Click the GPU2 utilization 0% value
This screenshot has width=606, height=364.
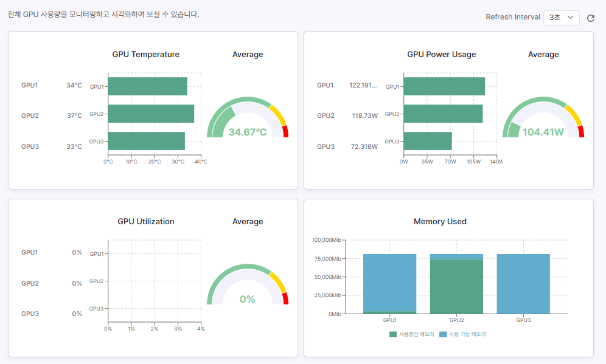77,283
